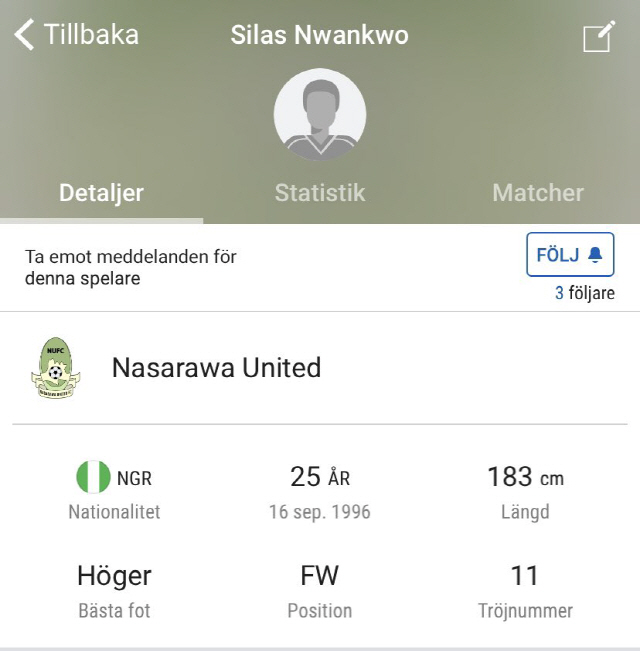Click the FW position value
This screenshot has width=640, height=651.
pos(320,576)
